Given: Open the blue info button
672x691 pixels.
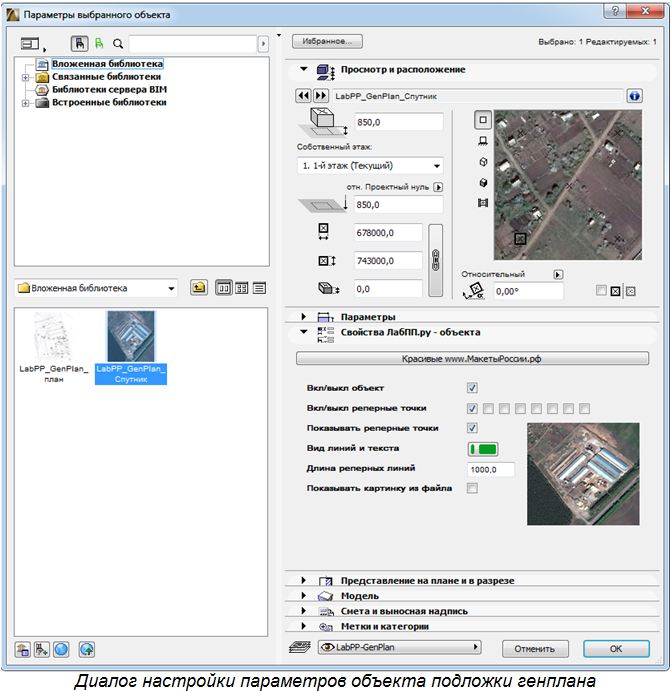Looking at the screenshot, I should click(634, 96).
